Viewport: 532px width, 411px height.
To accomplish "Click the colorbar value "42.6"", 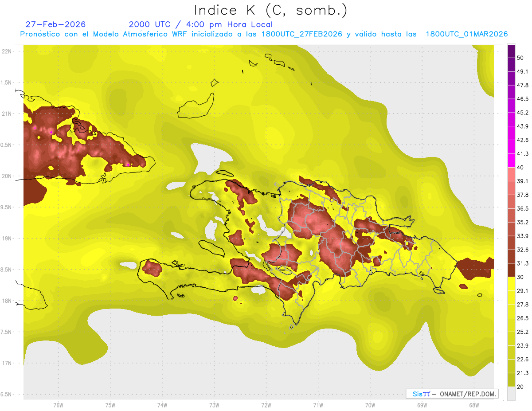I will pos(523,140).
